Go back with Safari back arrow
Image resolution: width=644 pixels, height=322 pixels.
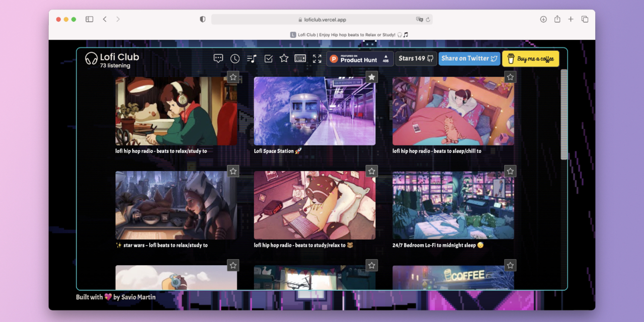105,19
